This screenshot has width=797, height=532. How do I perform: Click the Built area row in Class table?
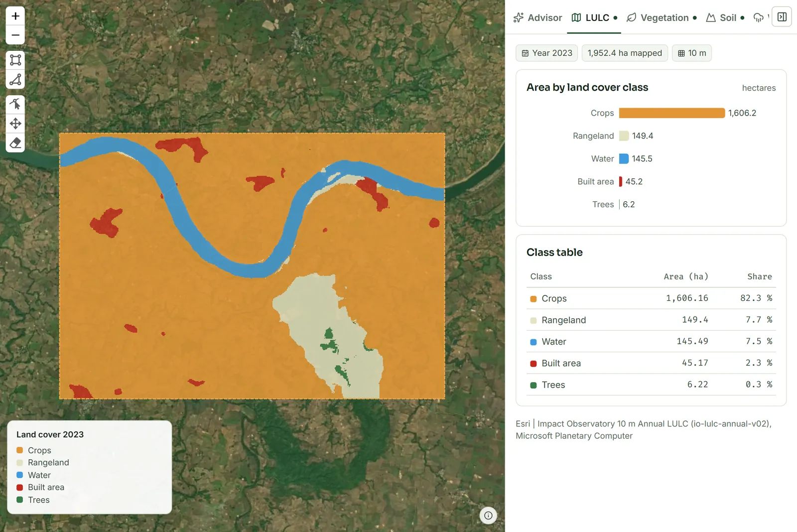pyautogui.click(x=651, y=363)
